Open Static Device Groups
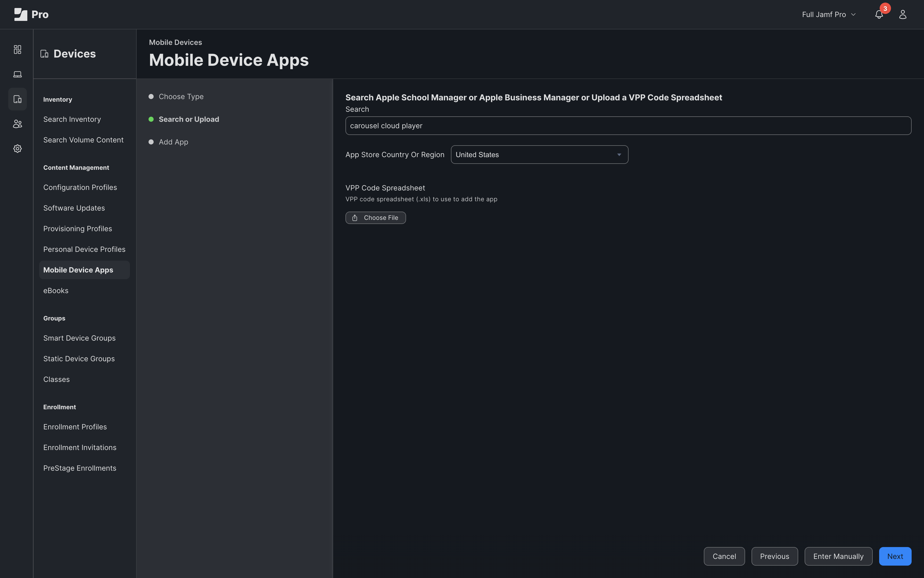The height and width of the screenshot is (578, 924). [x=79, y=359]
